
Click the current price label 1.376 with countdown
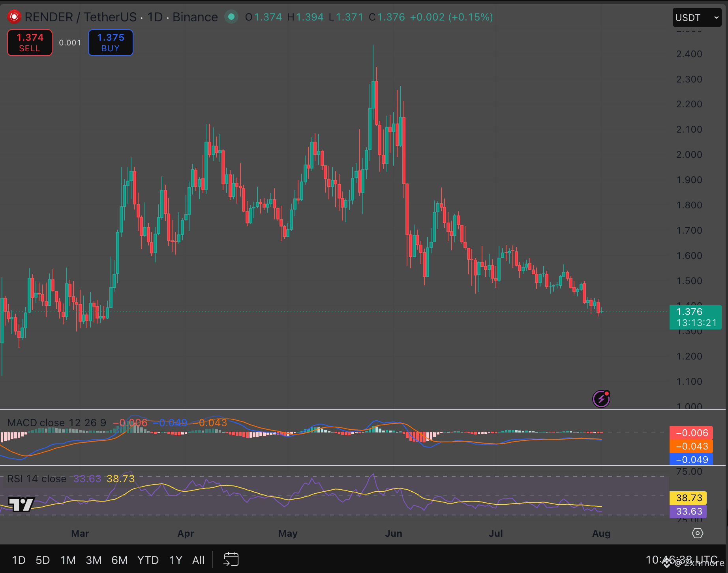tap(696, 317)
